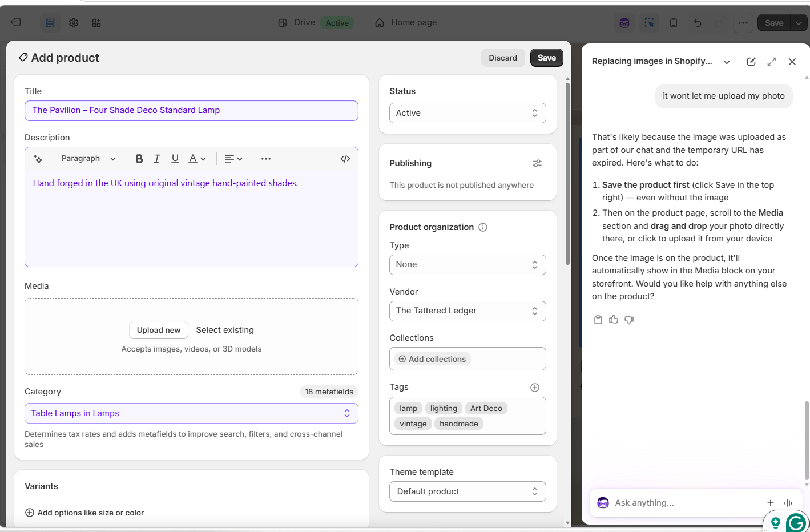Click the AI sparkle generate description icon

coord(38,159)
